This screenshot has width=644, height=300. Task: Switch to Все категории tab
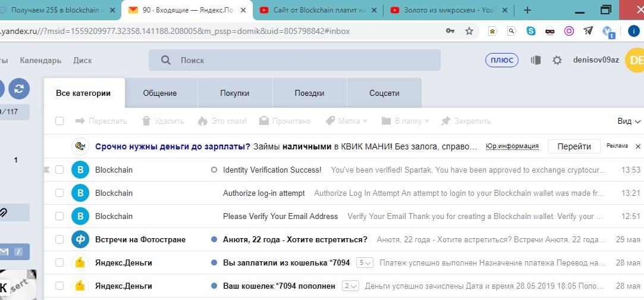pyautogui.click(x=83, y=93)
